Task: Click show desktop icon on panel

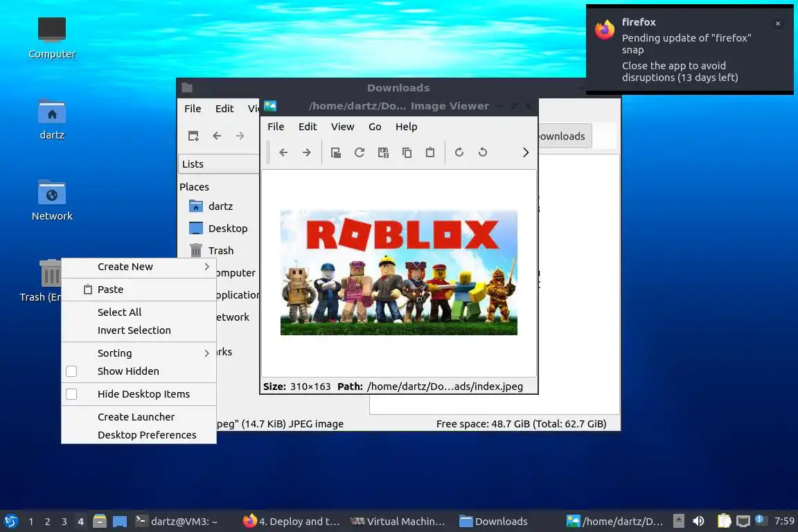Action: pyautogui.click(x=120, y=522)
